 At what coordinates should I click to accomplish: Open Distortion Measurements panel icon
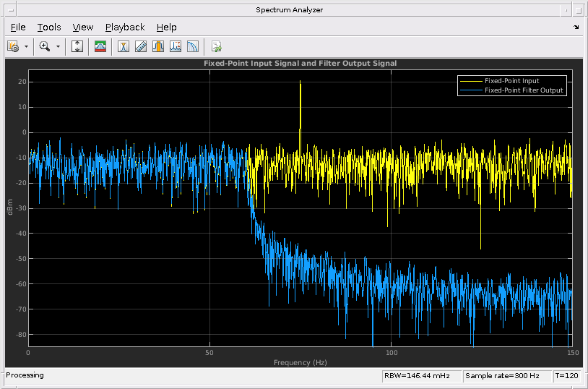[176, 46]
